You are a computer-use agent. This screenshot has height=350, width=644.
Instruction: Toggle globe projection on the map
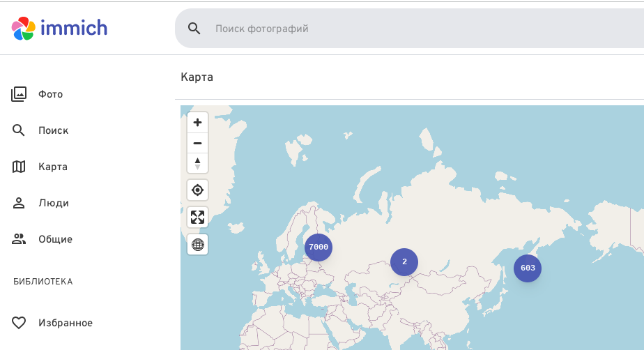click(x=198, y=244)
